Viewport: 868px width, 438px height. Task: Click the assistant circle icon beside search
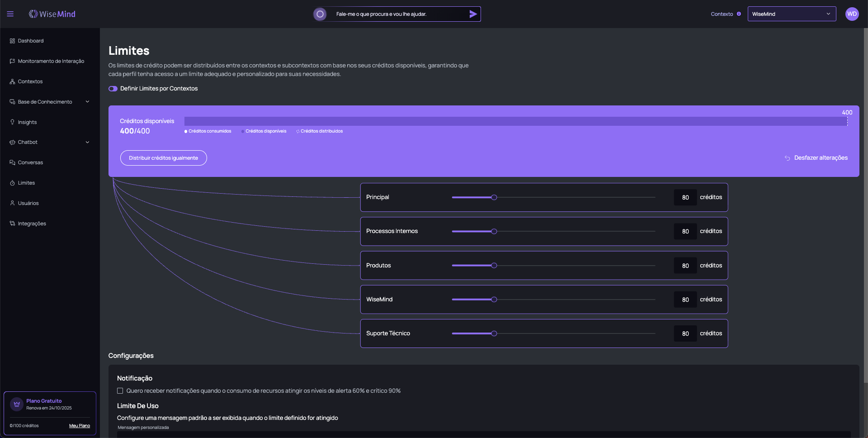click(320, 14)
